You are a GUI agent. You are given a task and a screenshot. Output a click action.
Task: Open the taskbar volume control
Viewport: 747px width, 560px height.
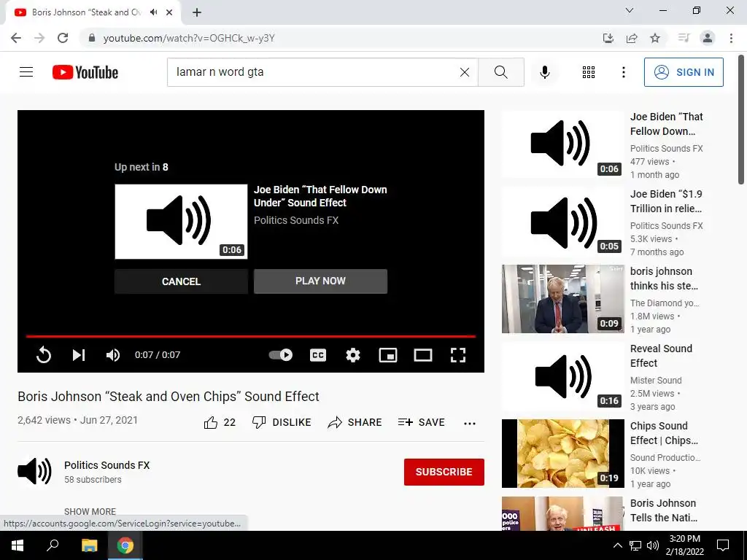(x=653, y=545)
